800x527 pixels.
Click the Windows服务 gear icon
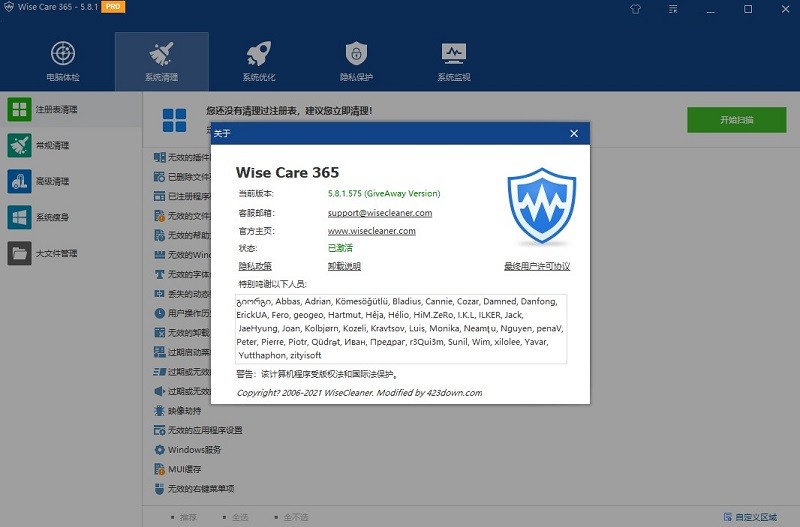pyautogui.click(x=159, y=449)
